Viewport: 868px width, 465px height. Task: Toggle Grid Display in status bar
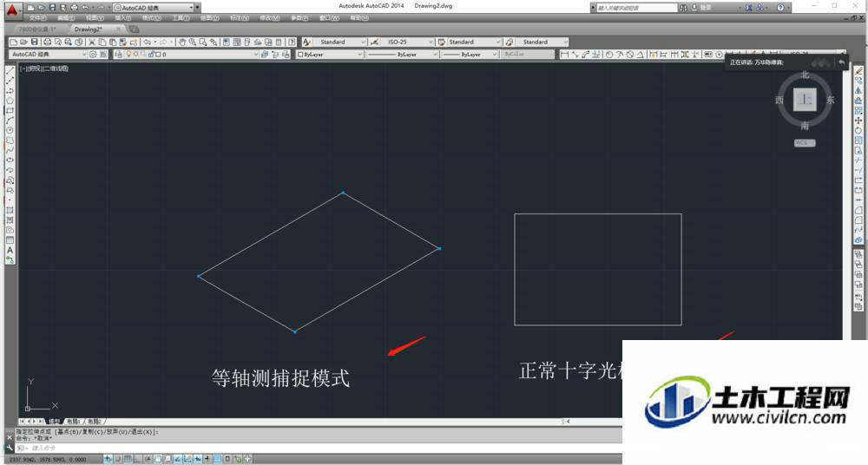click(128, 459)
